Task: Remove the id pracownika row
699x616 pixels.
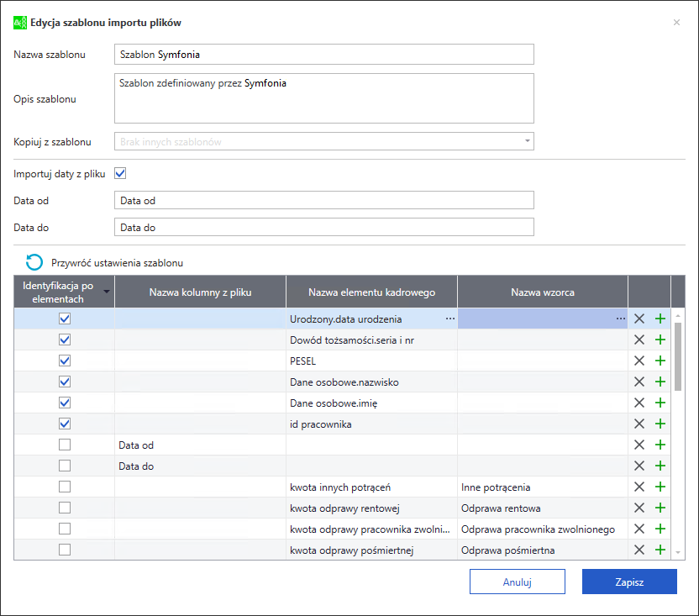Action: point(639,424)
